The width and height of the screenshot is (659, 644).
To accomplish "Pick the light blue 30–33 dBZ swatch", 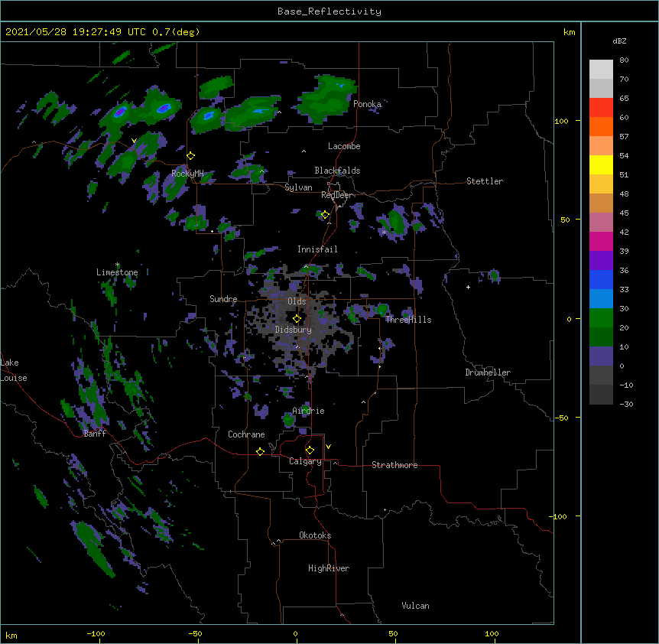I will coord(601,299).
